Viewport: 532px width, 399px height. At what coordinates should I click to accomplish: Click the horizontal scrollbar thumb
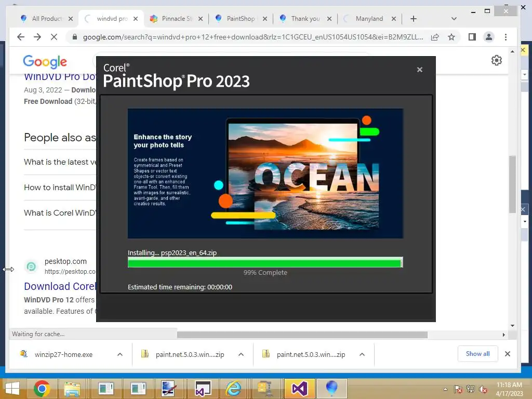tap(302, 335)
